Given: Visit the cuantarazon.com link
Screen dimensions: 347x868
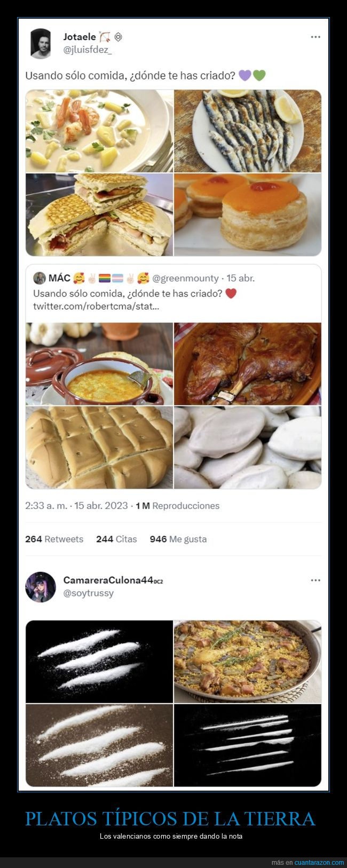Looking at the screenshot, I should point(319,863).
